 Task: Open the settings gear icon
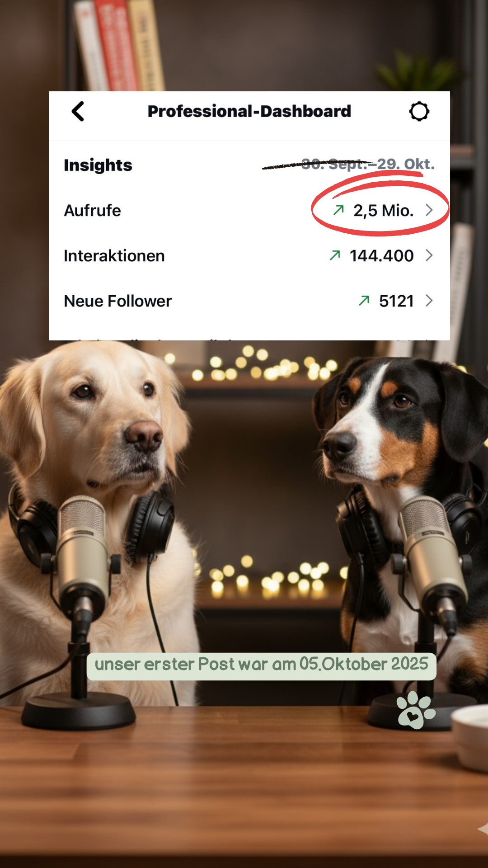419,111
